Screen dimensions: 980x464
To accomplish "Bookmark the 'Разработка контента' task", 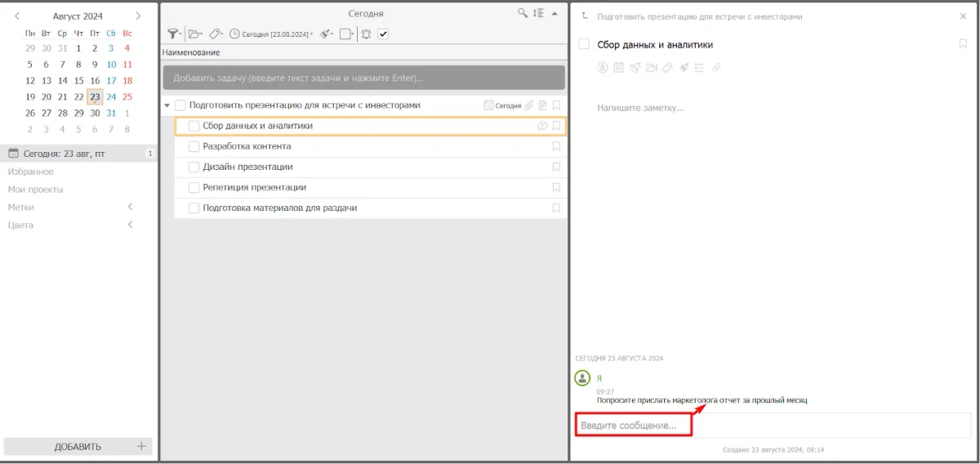I will click(x=556, y=146).
